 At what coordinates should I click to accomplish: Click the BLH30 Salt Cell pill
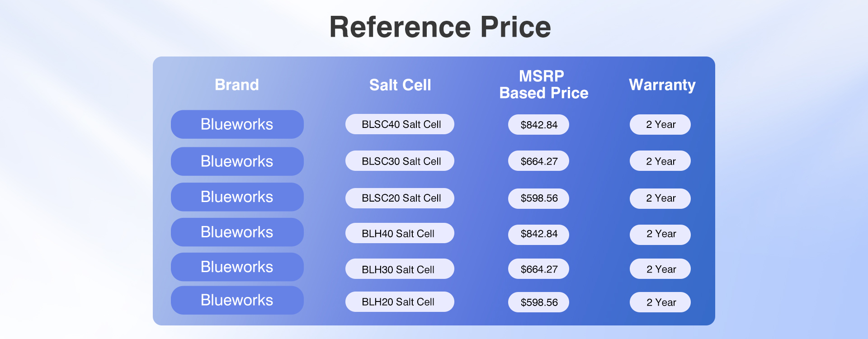coord(400,269)
